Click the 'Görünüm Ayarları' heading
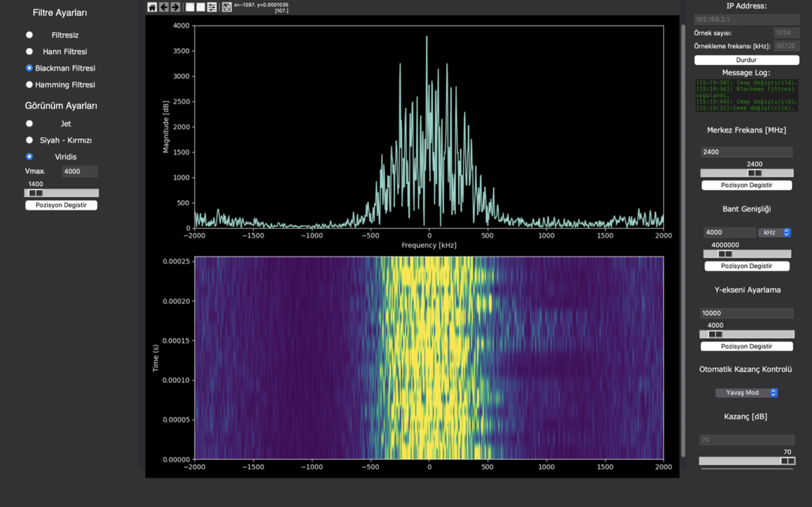Image resolution: width=812 pixels, height=507 pixels. coord(61,106)
